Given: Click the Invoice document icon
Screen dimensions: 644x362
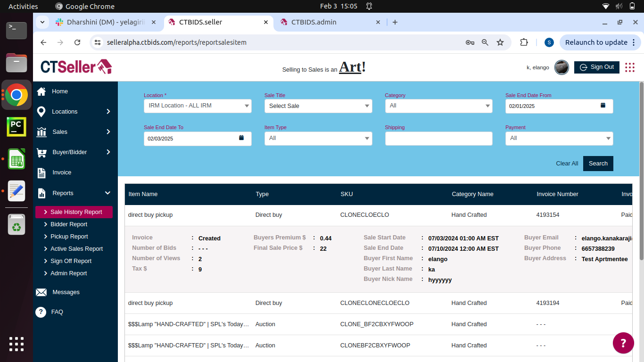Looking at the screenshot, I should pos(41,173).
